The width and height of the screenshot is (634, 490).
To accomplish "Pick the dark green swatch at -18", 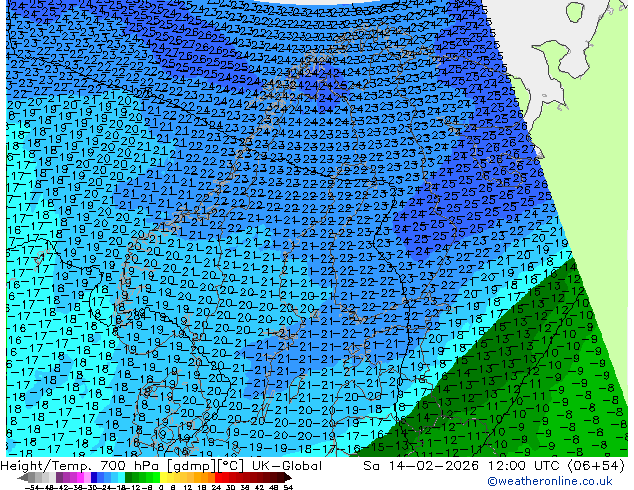I will pos(129,478).
